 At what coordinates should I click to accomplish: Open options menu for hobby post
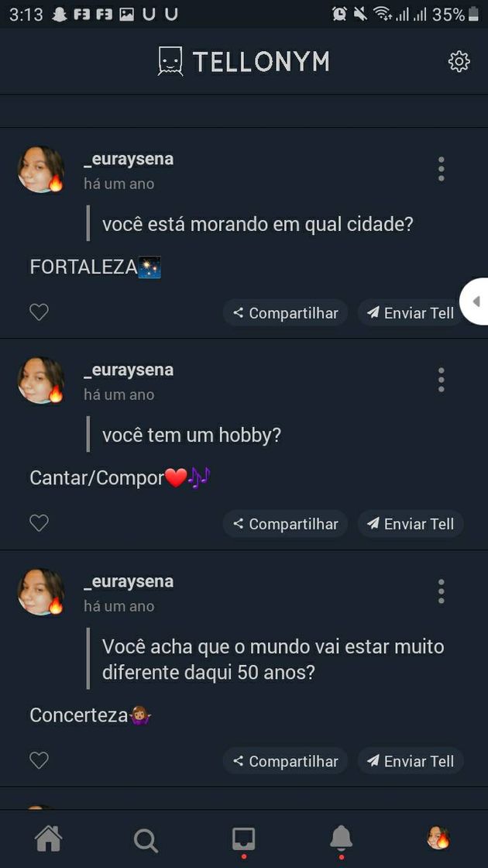coord(441,380)
